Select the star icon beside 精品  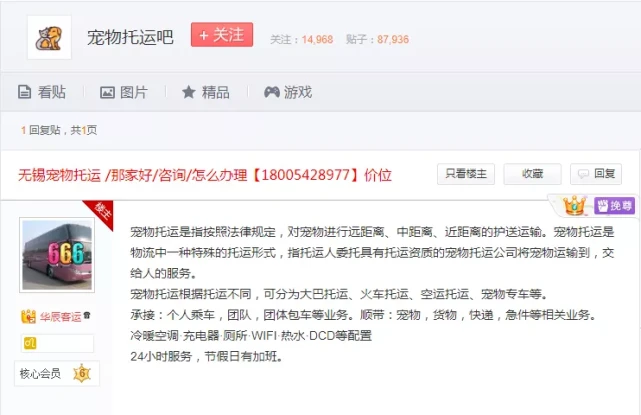[x=188, y=92]
